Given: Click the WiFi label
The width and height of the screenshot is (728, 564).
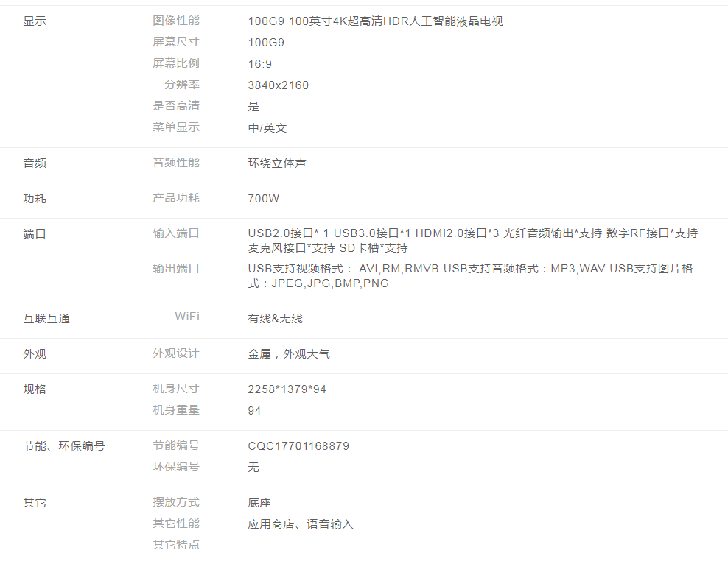Looking at the screenshot, I should click(187, 317).
